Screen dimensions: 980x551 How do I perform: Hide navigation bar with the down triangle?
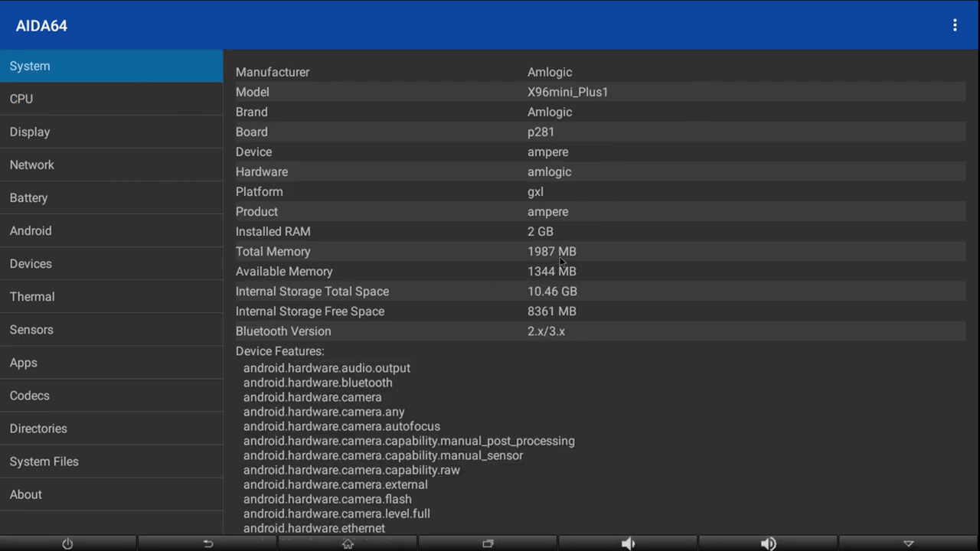(x=909, y=543)
